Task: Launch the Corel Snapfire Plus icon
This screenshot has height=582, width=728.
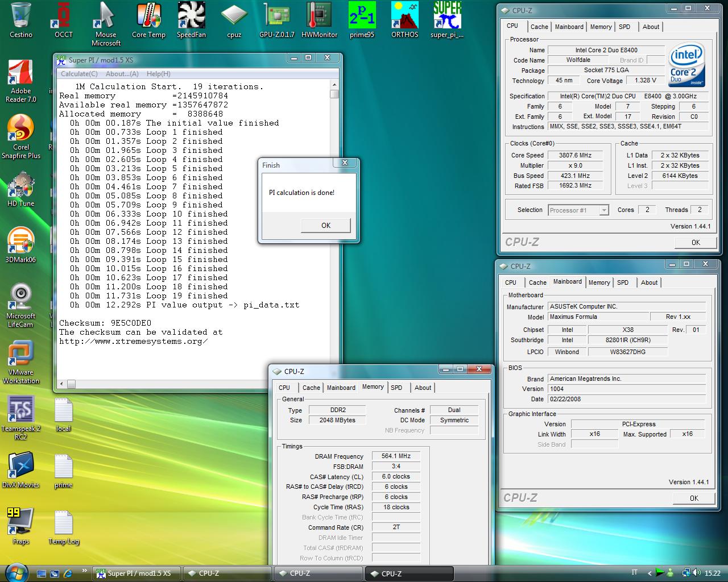Action: 21,137
